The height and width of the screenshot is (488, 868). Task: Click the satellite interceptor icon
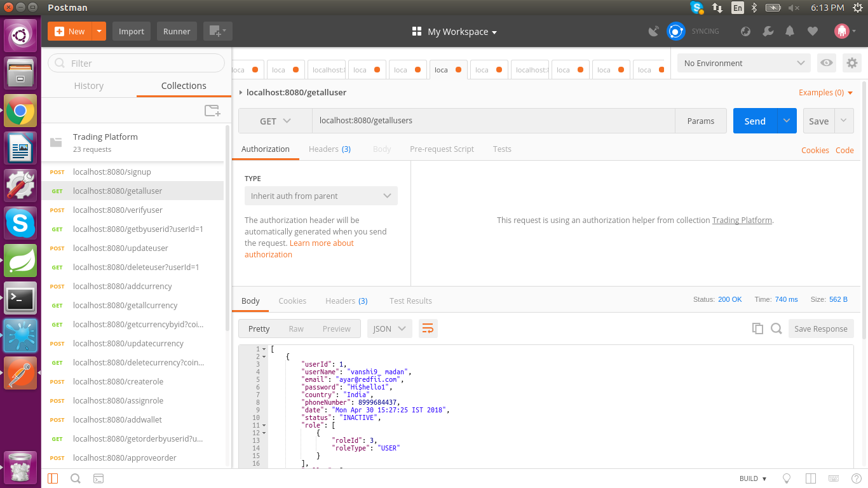pos(653,31)
